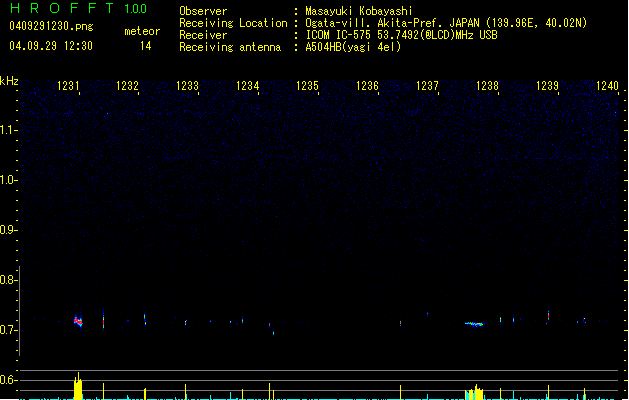Select the Ogata-vill. Akita-Pref. JAPAN location text
The height and width of the screenshot is (400, 629).
click(x=446, y=23)
